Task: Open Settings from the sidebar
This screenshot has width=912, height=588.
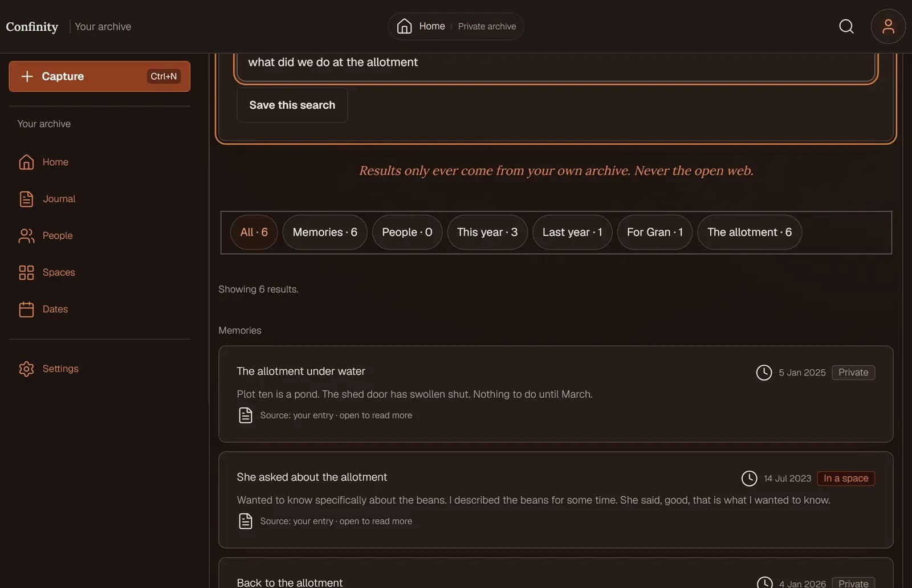Action: tap(60, 369)
